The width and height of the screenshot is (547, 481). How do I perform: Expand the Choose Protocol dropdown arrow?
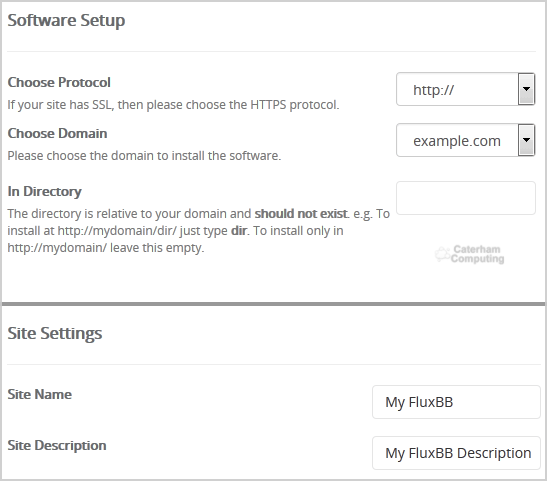[x=526, y=89]
